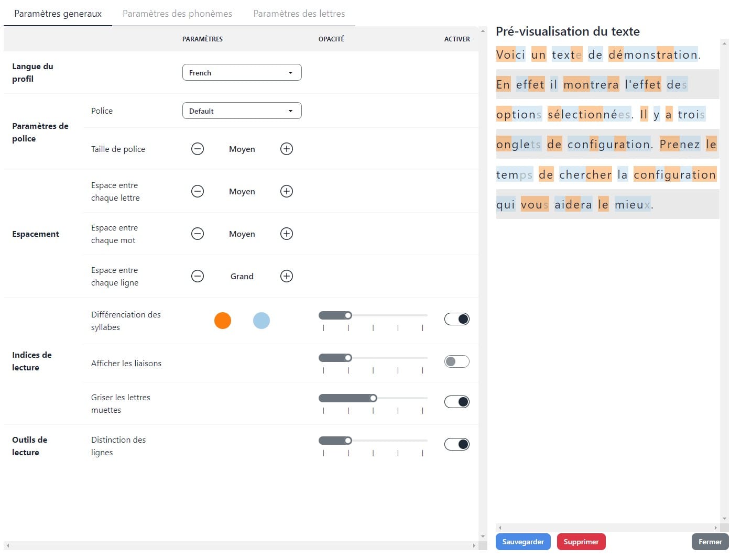Switch to Paramètres des lettres tab
741x560 pixels.
click(x=299, y=14)
